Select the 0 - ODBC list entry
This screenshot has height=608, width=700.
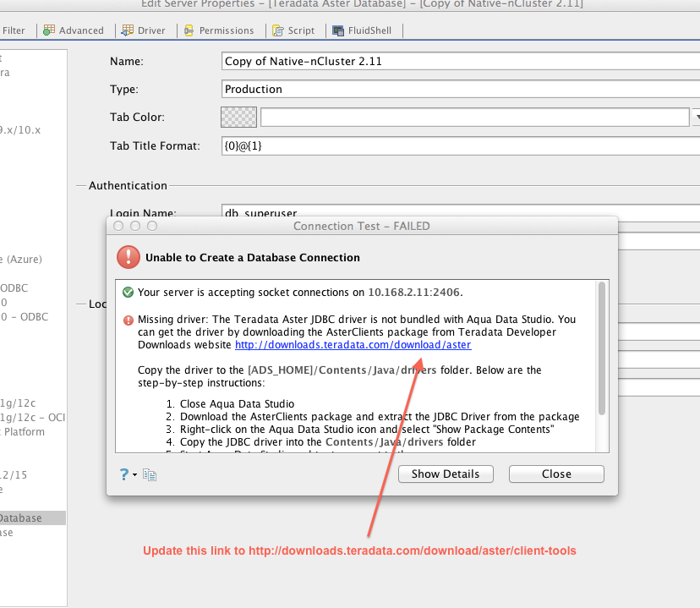pos(25,316)
